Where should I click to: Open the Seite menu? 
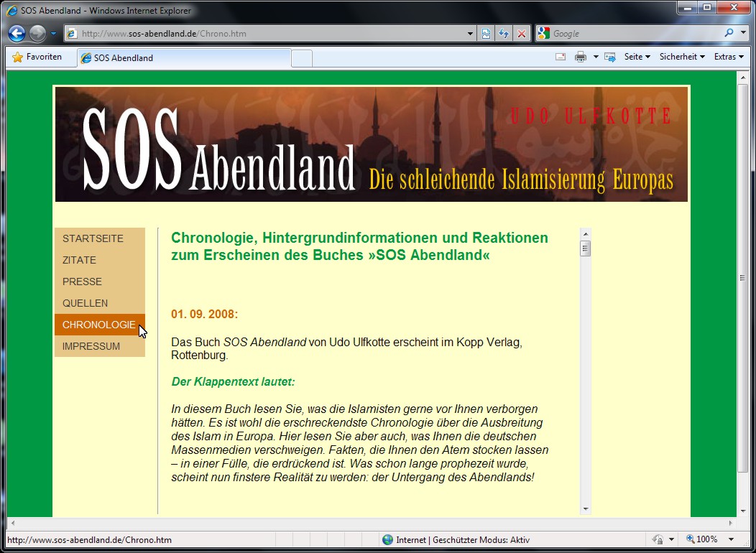click(637, 57)
